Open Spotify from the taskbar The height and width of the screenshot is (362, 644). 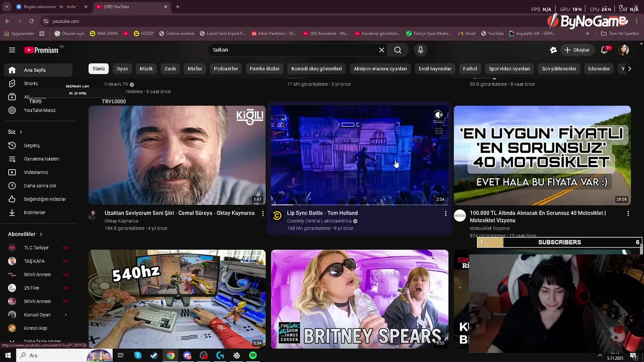(x=253, y=355)
